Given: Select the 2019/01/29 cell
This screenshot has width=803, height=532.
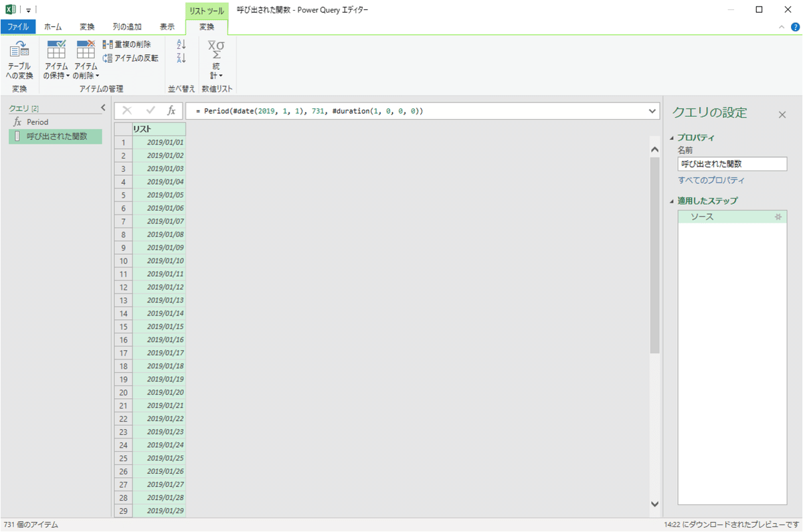Looking at the screenshot, I should point(159,511).
